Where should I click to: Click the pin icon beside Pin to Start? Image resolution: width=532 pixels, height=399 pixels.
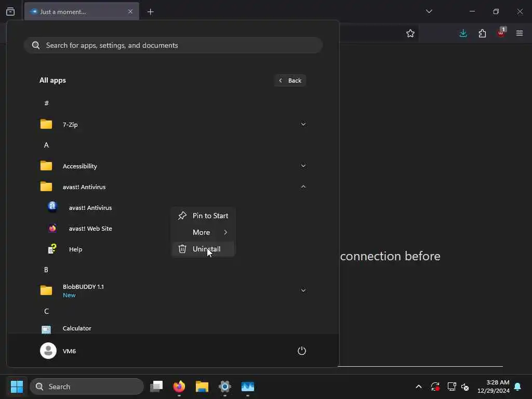(x=182, y=216)
